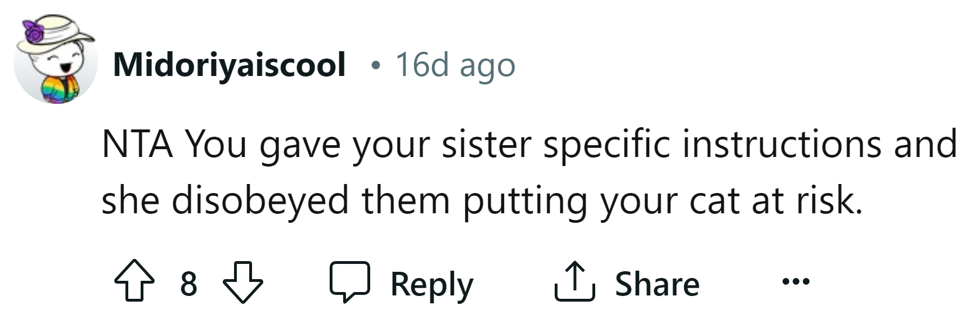The height and width of the screenshot is (314, 980).
Task: Click the vote count number 8
Action: 188,283
